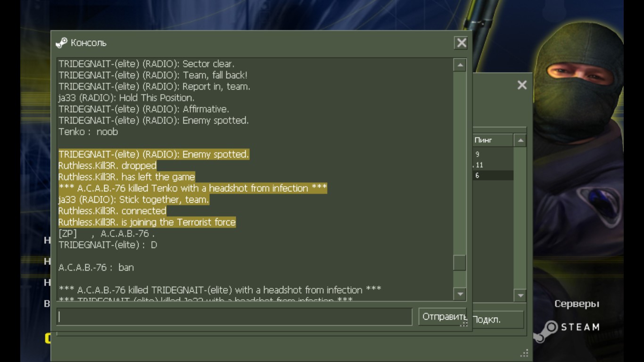This screenshot has height=362, width=644.
Task: Click the Подкл. connect button
Action: 497,320
